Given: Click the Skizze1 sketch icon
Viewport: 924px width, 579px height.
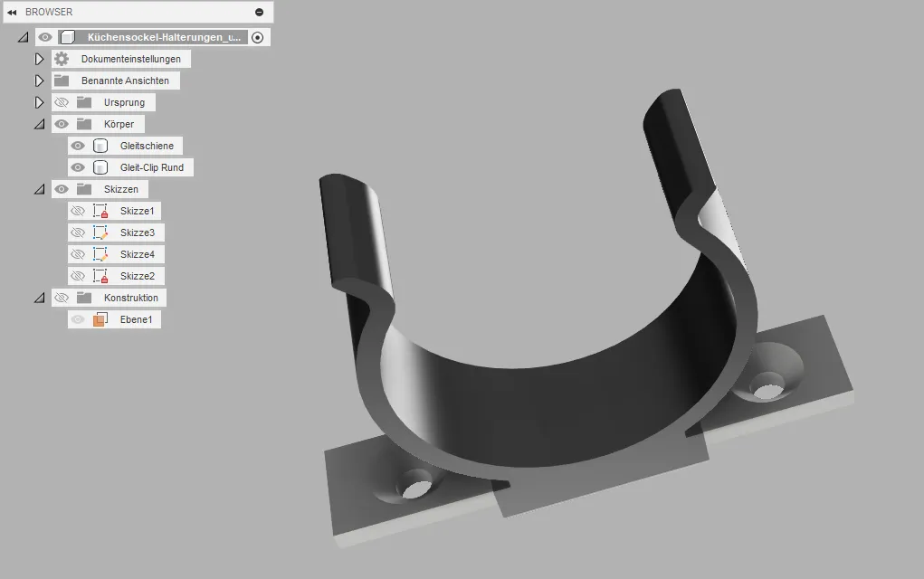Looking at the screenshot, I should (100, 211).
